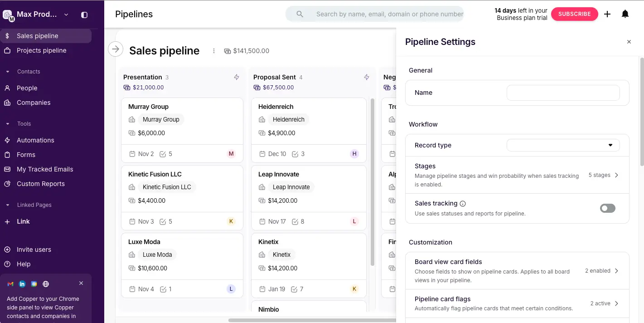Click the SUBSCRIBE button
This screenshot has height=323, width=644.
tap(574, 14)
